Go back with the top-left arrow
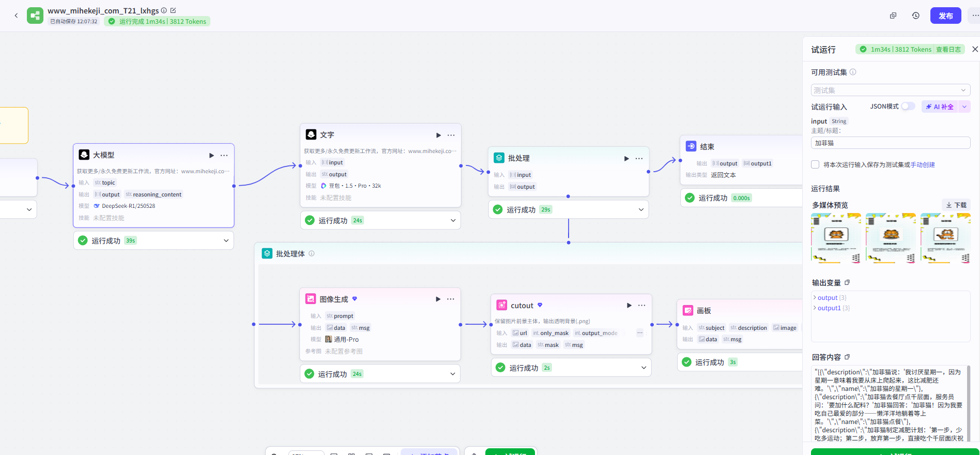The height and width of the screenshot is (455, 980). (16, 16)
